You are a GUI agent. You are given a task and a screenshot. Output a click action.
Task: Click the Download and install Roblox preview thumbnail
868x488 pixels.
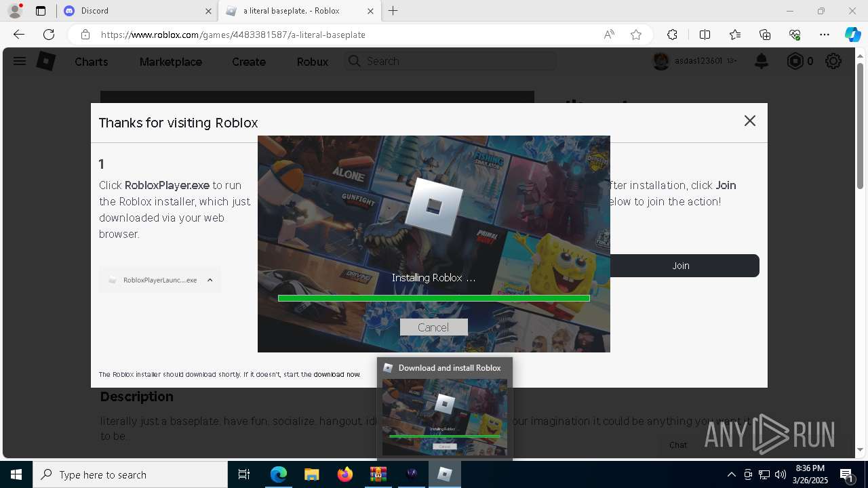(x=445, y=417)
